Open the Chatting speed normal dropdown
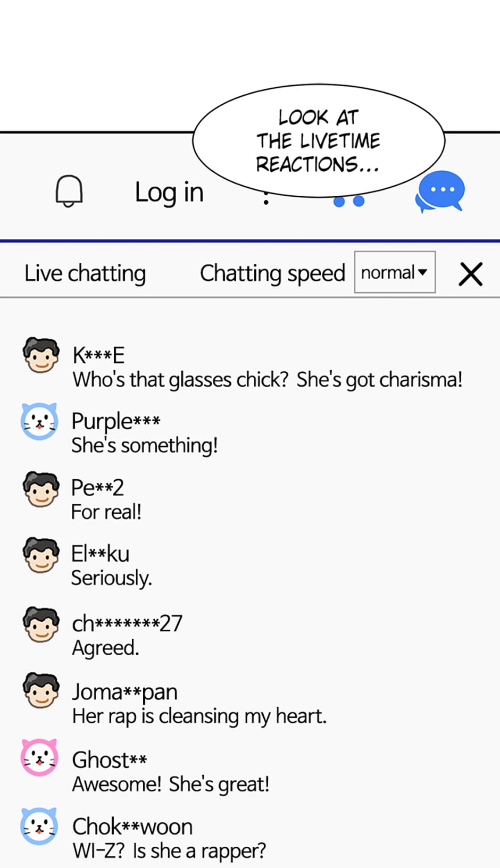Screen dimensions: 500x868 click(x=395, y=272)
